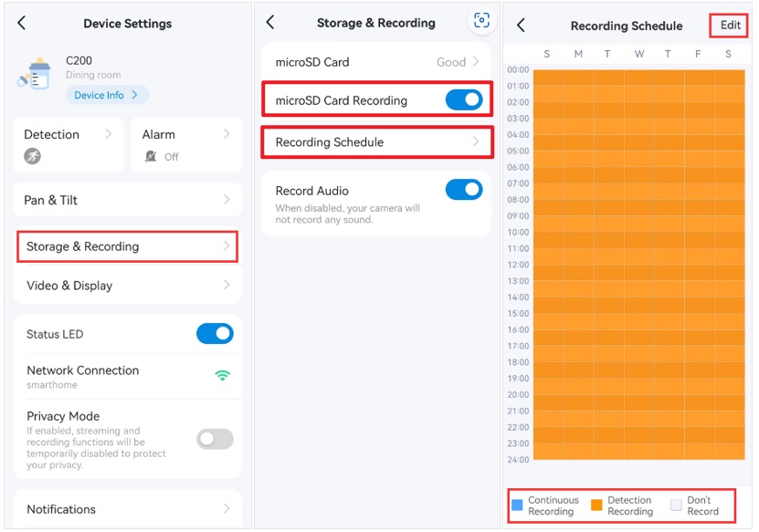
Task: Toggle the Status LED switch
Action: click(x=215, y=334)
